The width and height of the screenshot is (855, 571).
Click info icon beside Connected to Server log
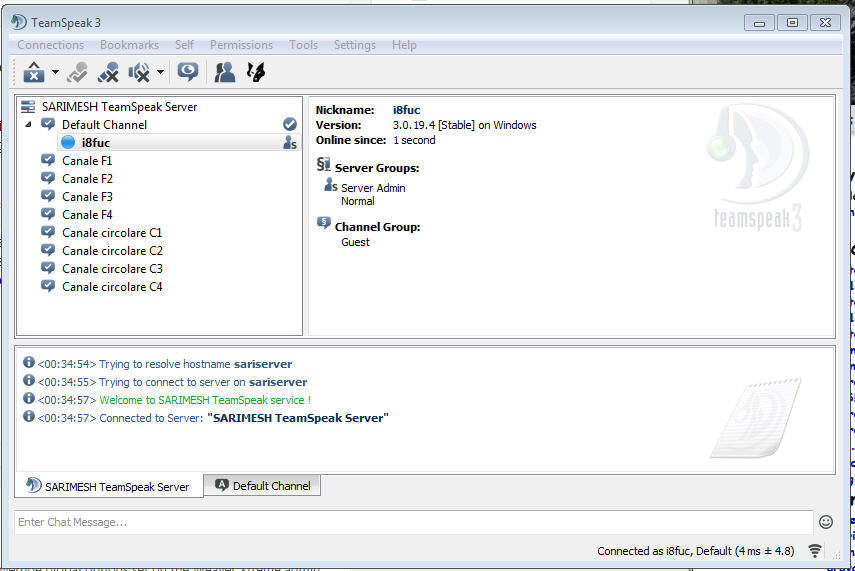(29, 417)
